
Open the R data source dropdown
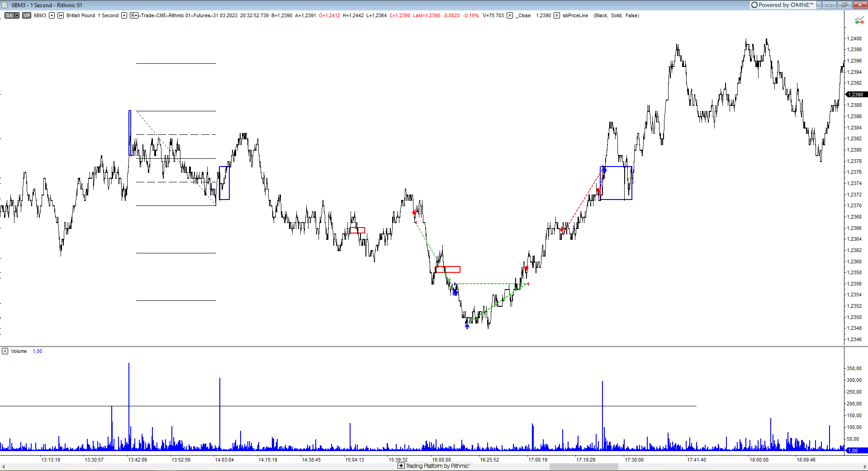pyautogui.click(x=134, y=15)
